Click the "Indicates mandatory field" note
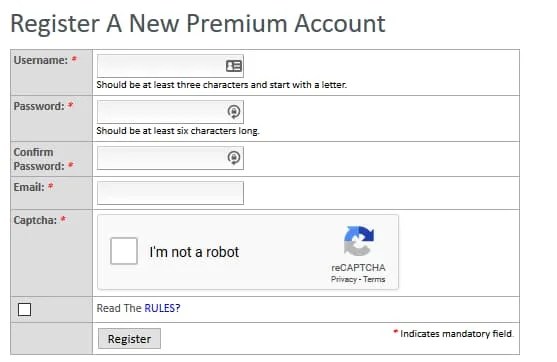Viewport: 557px width, 362px height. (x=456, y=334)
